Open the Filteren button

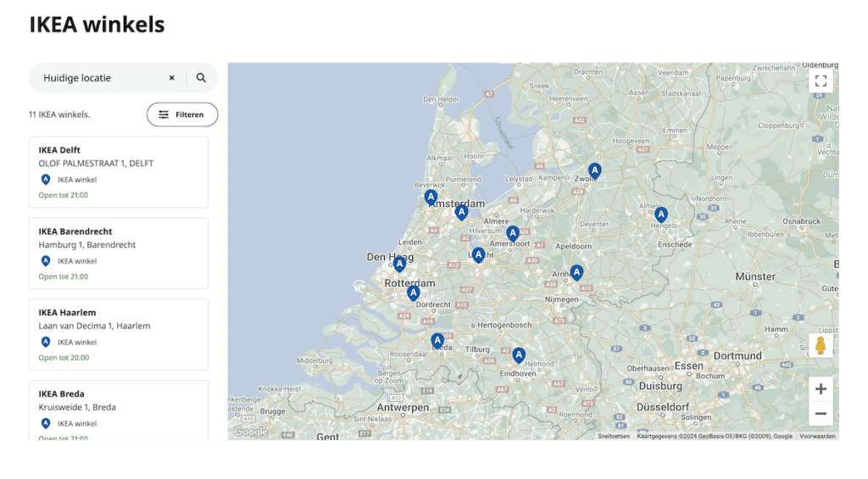[182, 114]
